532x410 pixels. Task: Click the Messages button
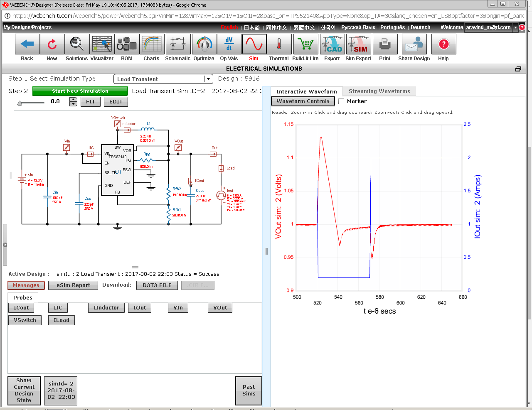26,285
